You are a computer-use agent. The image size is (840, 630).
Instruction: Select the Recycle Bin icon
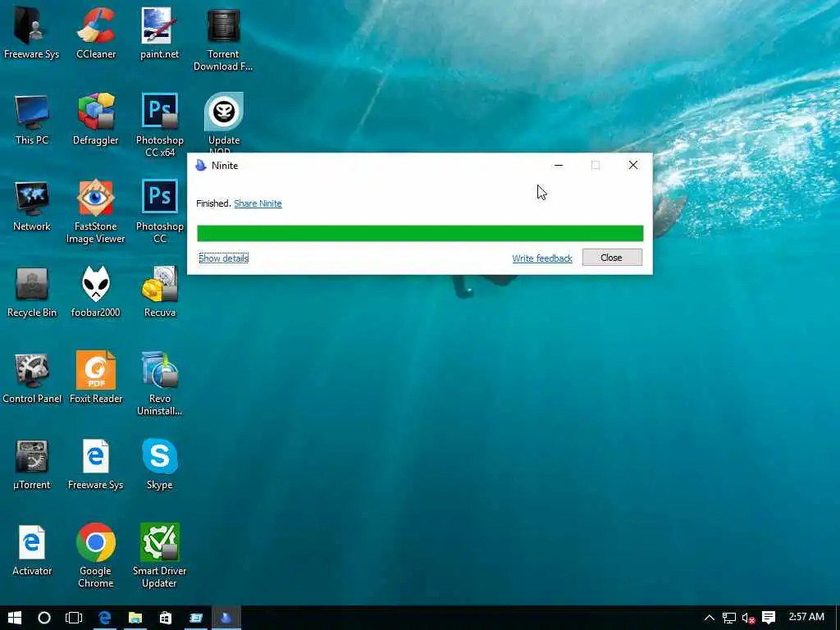tap(32, 292)
